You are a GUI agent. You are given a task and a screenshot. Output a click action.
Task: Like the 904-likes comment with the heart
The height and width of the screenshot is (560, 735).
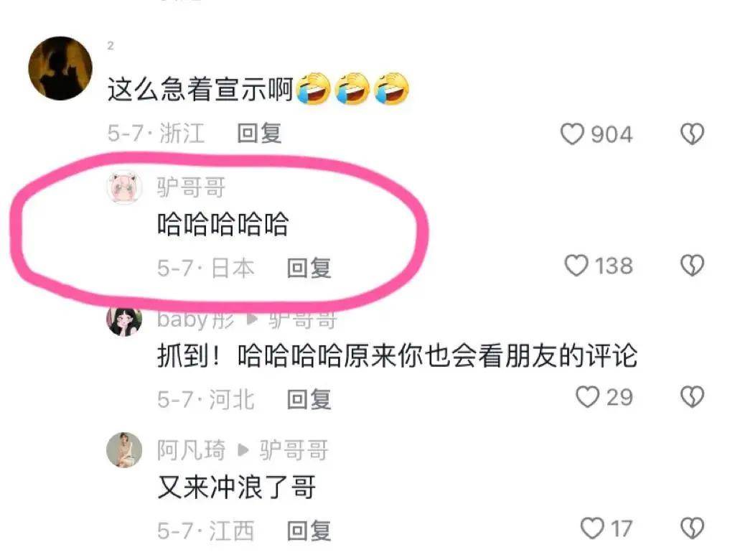click(572, 134)
